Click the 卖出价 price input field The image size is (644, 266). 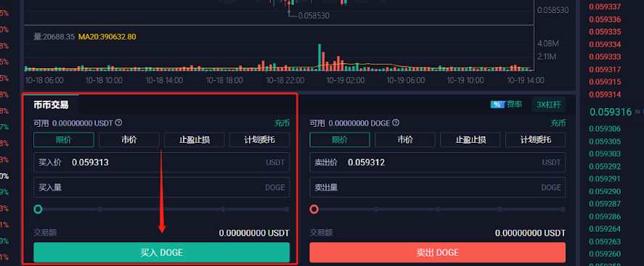click(437, 162)
